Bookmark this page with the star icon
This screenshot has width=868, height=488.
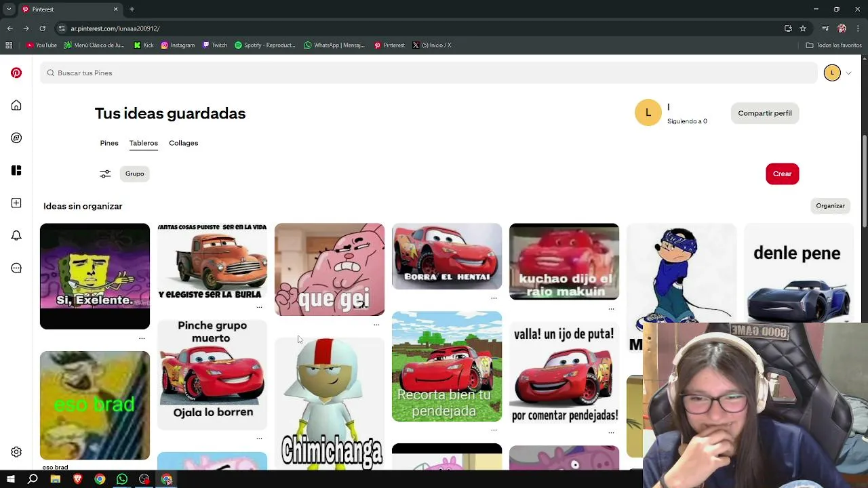pos(803,28)
